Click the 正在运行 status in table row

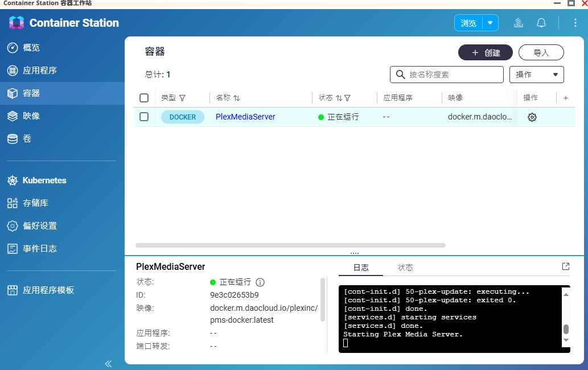point(339,117)
